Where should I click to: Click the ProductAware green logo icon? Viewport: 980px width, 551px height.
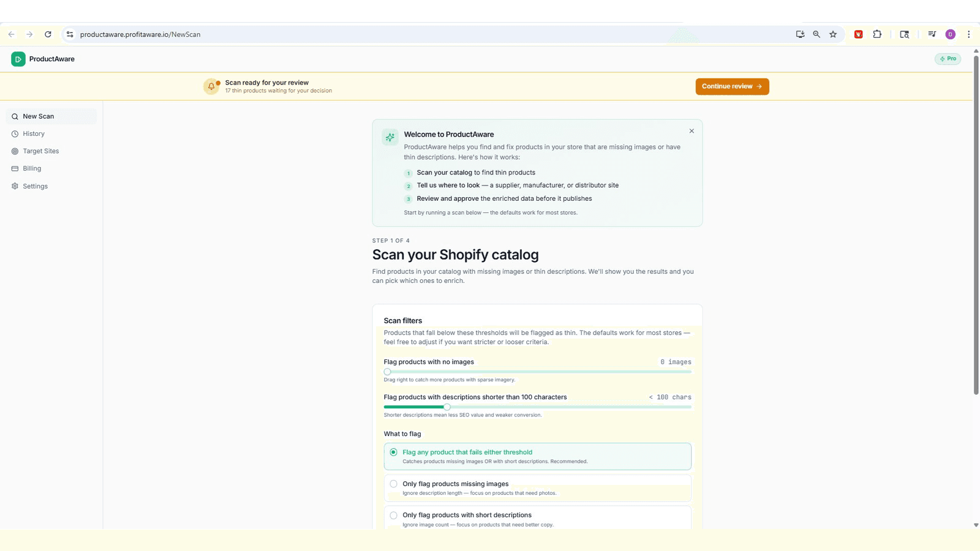pos(18,59)
